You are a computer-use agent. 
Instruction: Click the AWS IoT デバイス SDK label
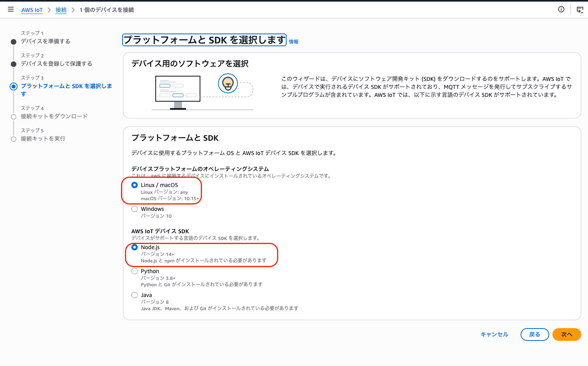[160, 231]
